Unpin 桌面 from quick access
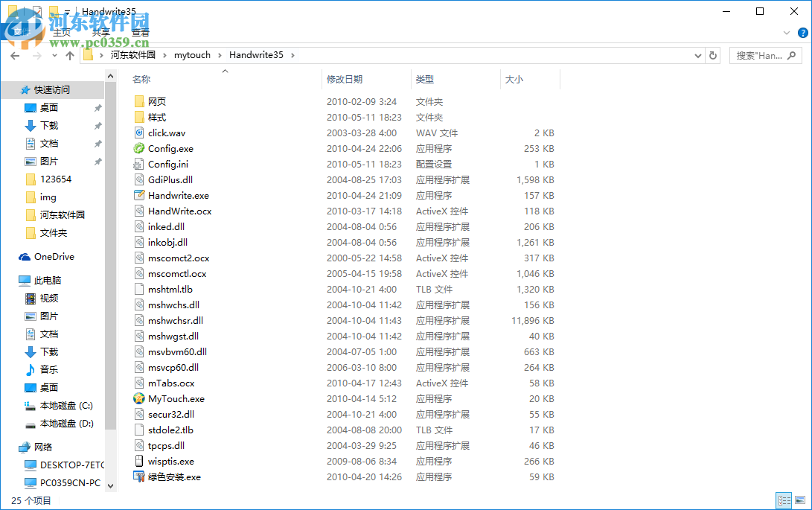The height and width of the screenshot is (510, 812). point(97,107)
